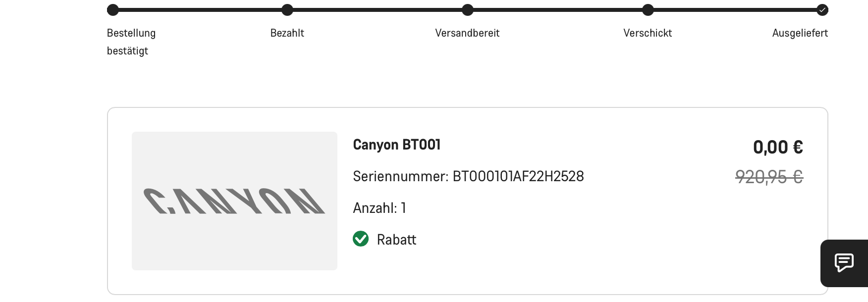This screenshot has height=302, width=868.
Task: Open the chat support widget
Action: pos(844,263)
